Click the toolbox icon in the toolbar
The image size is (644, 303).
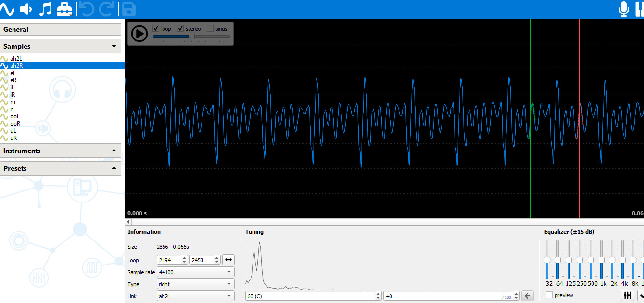tap(64, 8)
